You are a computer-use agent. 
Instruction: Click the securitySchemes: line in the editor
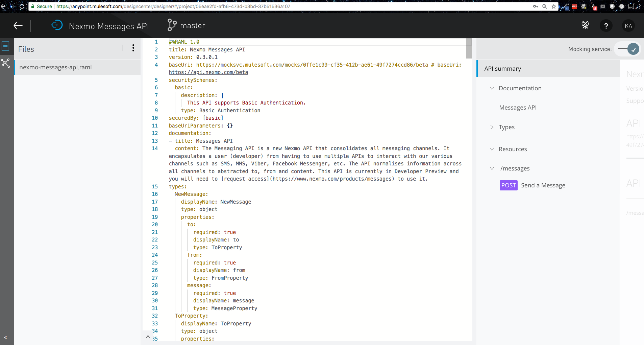(x=193, y=80)
